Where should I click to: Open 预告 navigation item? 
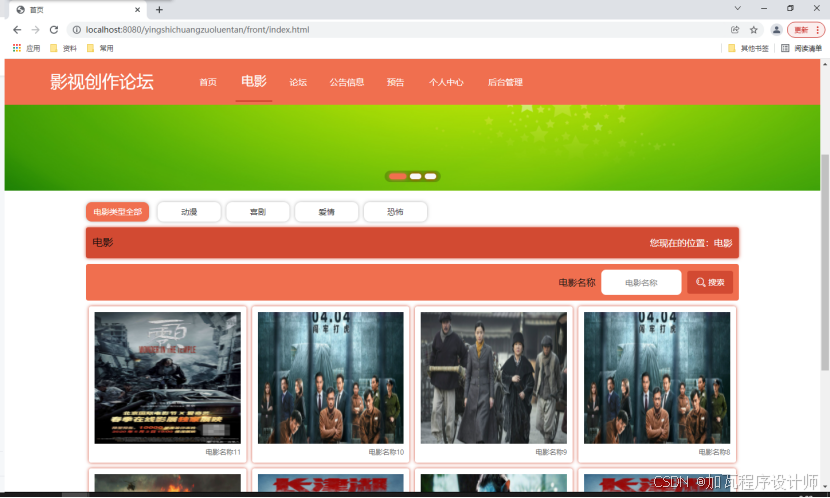pos(395,82)
